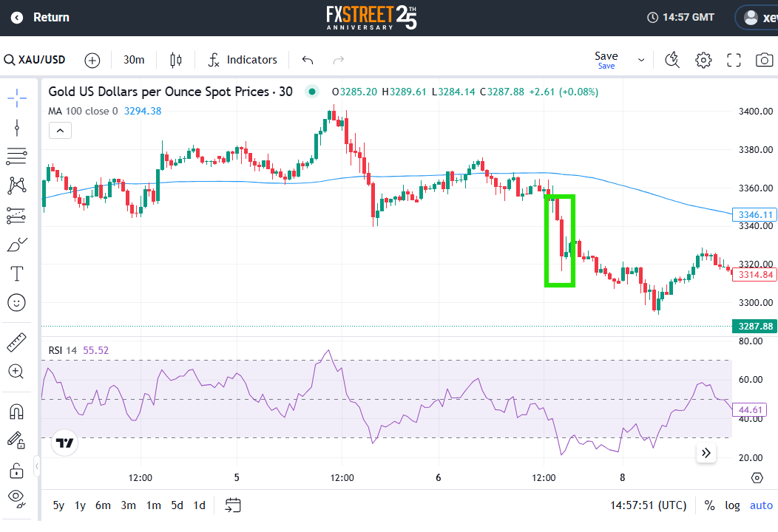The image size is (778, 532).
Task: Click the zoom in magnifier tool
Action: (x=17, y=371)
